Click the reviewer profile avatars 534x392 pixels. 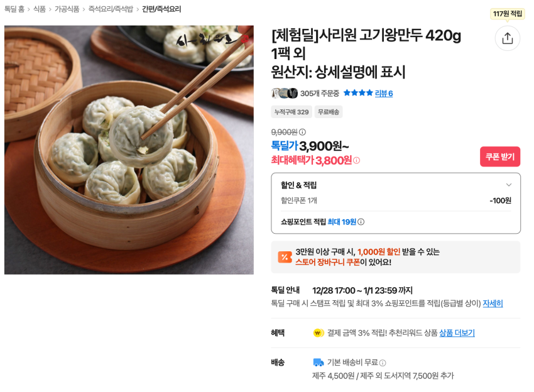click(x=284, y=93)
